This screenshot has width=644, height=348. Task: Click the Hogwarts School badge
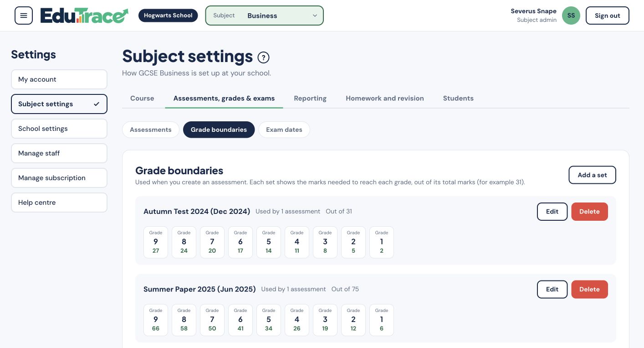point(168,16)
